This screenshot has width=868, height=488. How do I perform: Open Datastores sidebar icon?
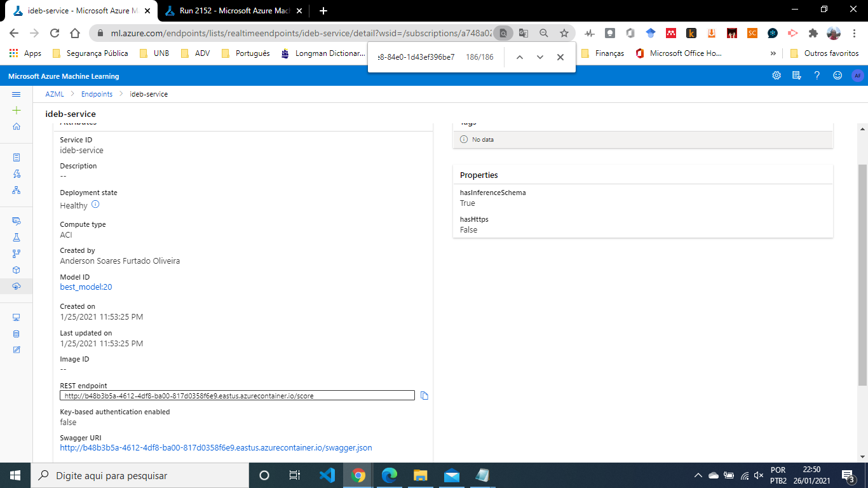(17, 334)
